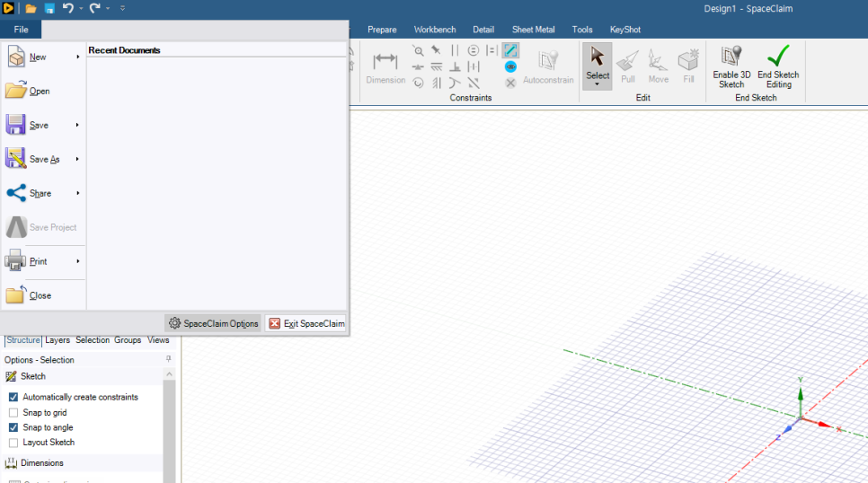868x483 pixels.
Task: Click the diagonal symmetric constraint icon
Action: (x=473, y=83)
